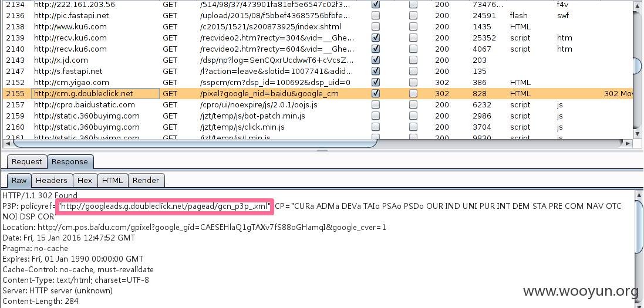Click the 828 length cell in row 2155
The width and height of the screenshot is (644, 308).
[x=479, y=94]
